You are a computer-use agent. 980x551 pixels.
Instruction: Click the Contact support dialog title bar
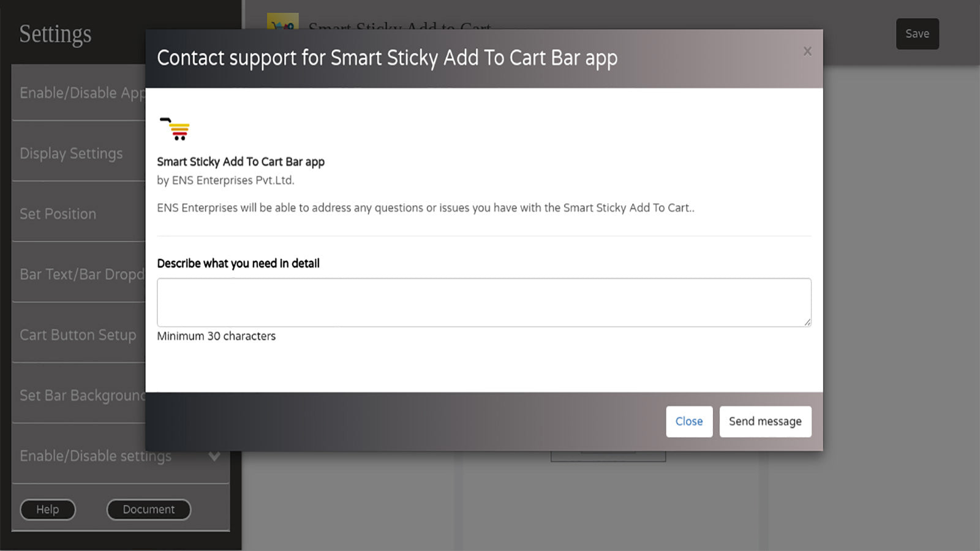tap(387, 58)
